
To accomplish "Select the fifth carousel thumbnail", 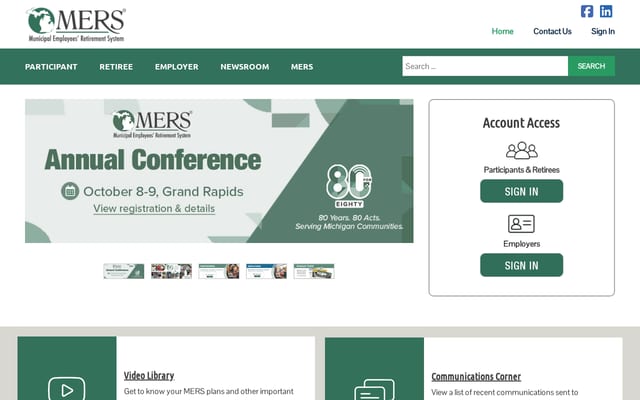I will coord(314,271).
